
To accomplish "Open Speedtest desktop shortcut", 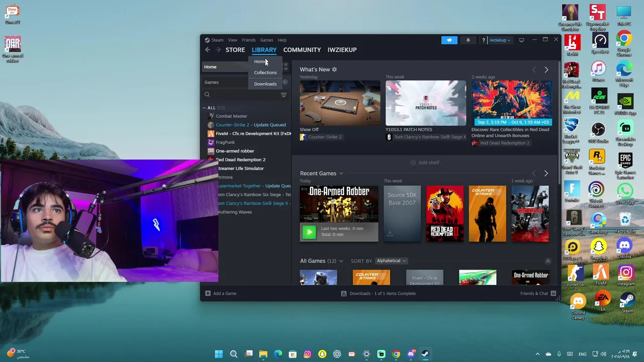I will (600, 43).
